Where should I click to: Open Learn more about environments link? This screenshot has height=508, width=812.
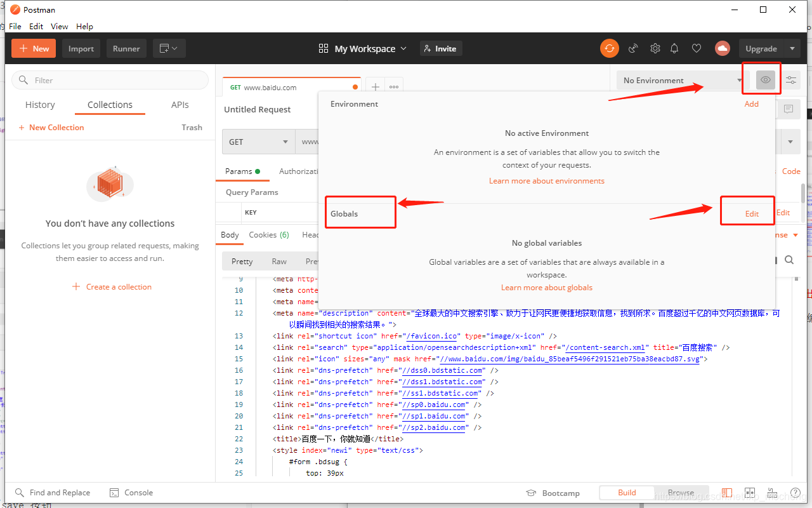(x=547, y=181)
